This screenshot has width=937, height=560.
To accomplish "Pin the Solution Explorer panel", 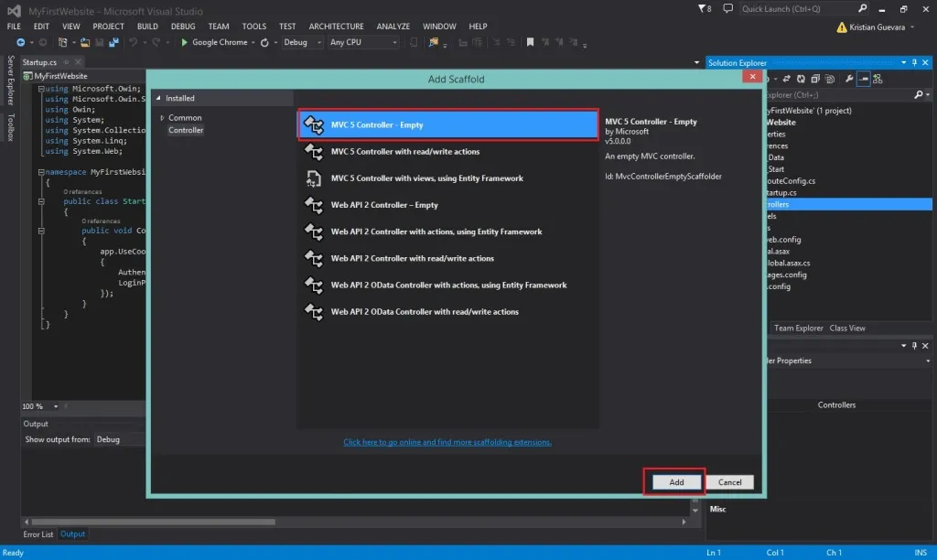I will click(x=914, y=63).
